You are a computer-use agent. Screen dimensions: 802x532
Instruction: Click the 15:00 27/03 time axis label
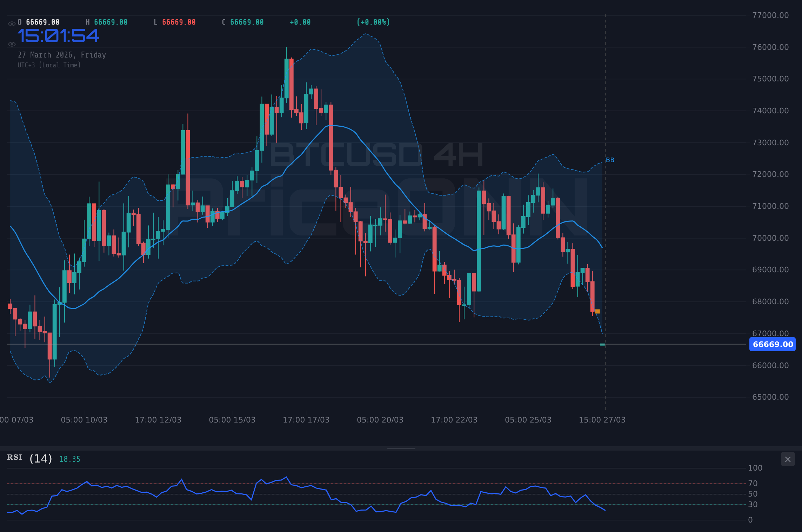[x=602, y=420]
